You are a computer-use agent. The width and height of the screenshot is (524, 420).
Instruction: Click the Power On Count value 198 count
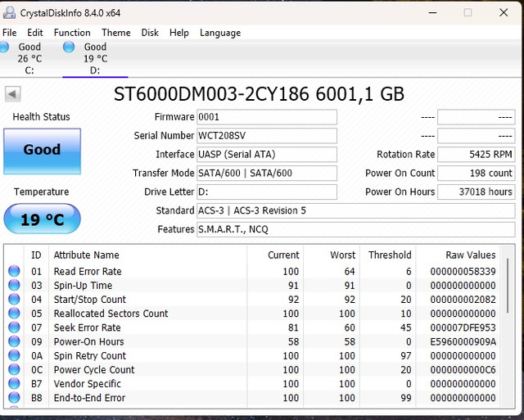point(477,173)
